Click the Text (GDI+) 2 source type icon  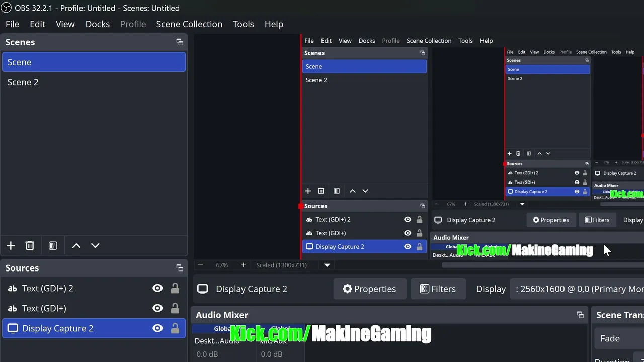point(13,288)
